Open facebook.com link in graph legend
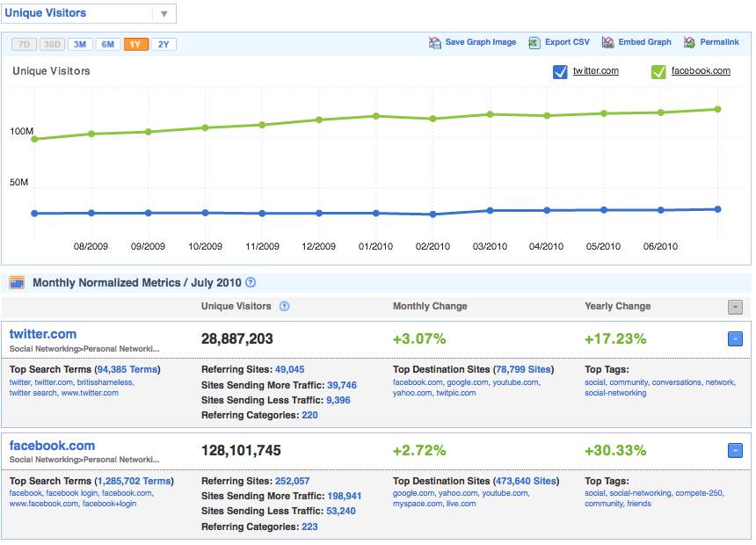This screenshot has height=545, width=756. tap(701, 71)
